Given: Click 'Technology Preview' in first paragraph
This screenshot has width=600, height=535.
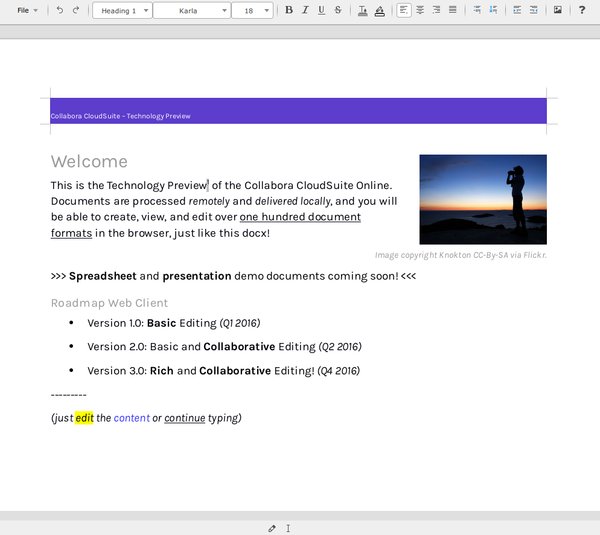Looking at the screenshot, I should click(157, 186).
